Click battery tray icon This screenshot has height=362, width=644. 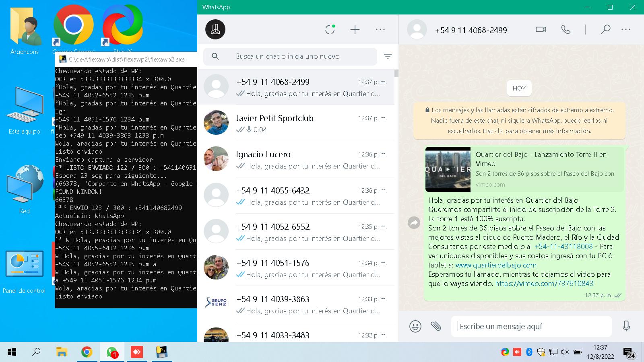[578, 352]
